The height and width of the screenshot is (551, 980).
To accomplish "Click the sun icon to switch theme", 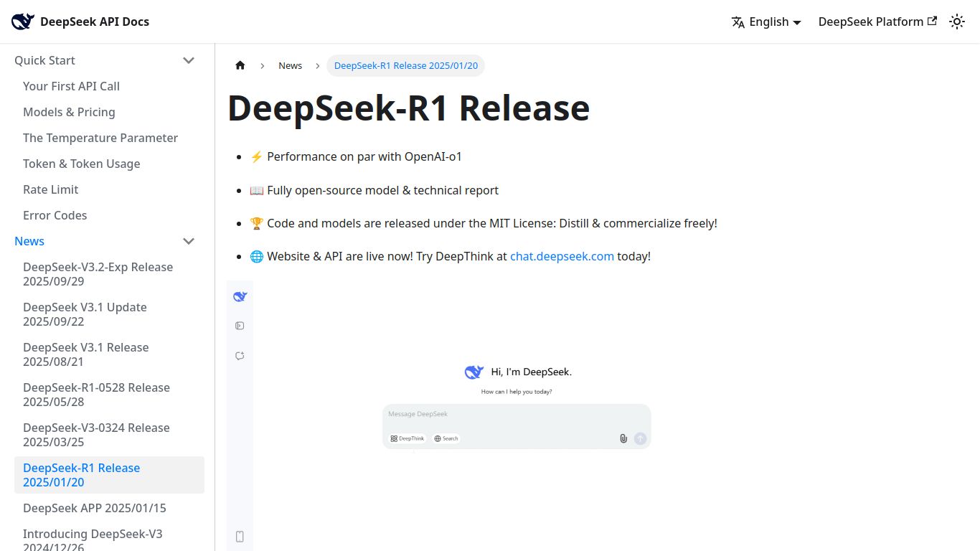I will (x=957, y=22).
